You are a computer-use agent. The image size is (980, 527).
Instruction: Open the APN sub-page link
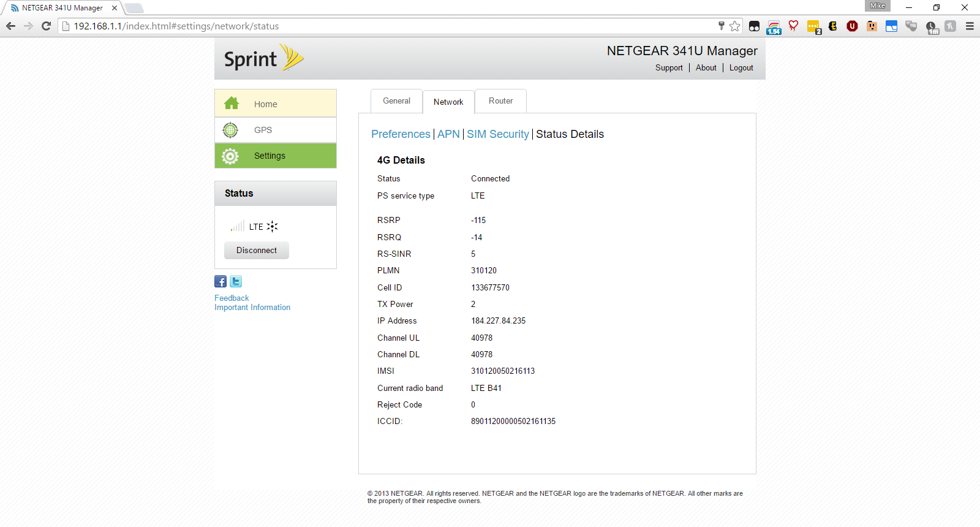tap(448, 134)
